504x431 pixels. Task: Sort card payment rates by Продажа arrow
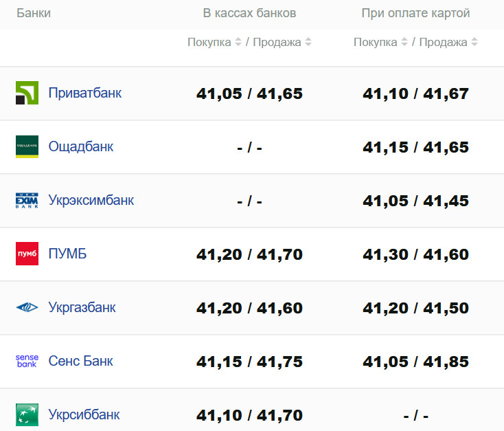474,43
